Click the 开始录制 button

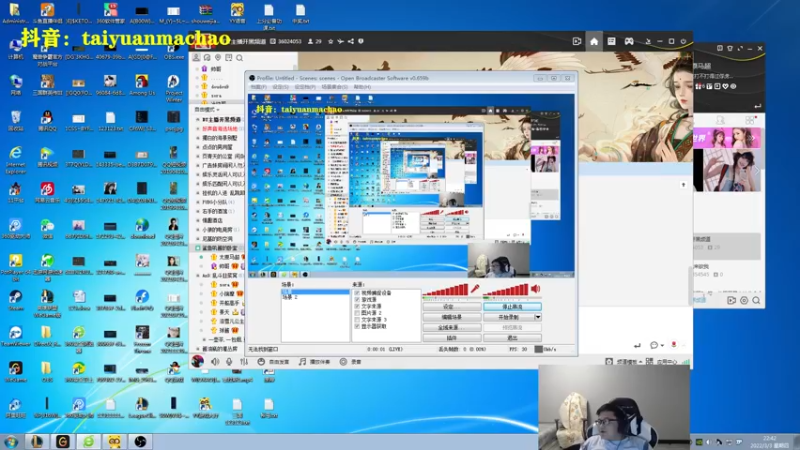click(509, 317)
